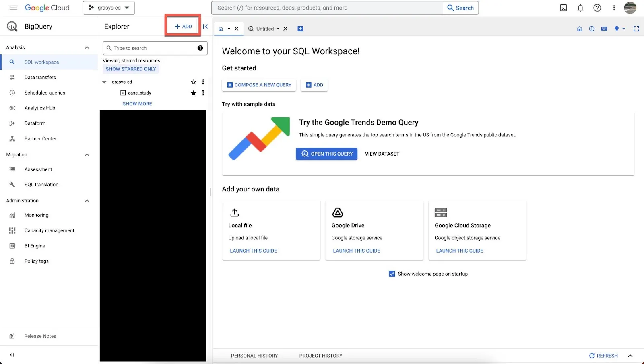Open the three-dot settings menu in top bar
Screen dimensions: 644x364
click(x=614, y=8)
